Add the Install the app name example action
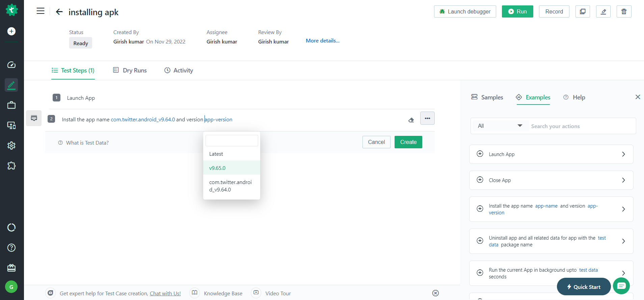Image resolution: width=644 pixels, height=300 pixels. [480, 209]
